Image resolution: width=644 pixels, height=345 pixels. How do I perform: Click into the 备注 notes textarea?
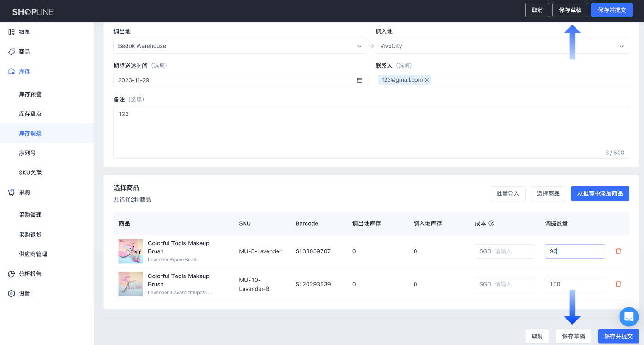371,133
